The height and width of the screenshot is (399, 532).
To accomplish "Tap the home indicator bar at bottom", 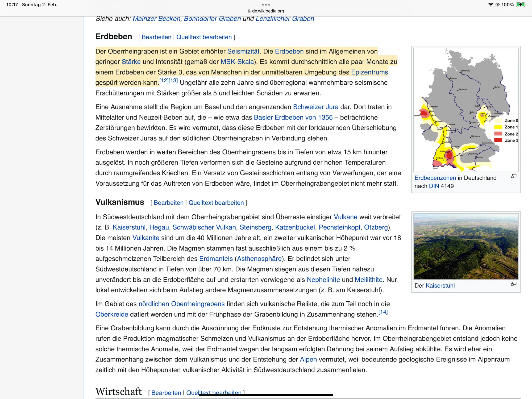I will coord(266,395).
